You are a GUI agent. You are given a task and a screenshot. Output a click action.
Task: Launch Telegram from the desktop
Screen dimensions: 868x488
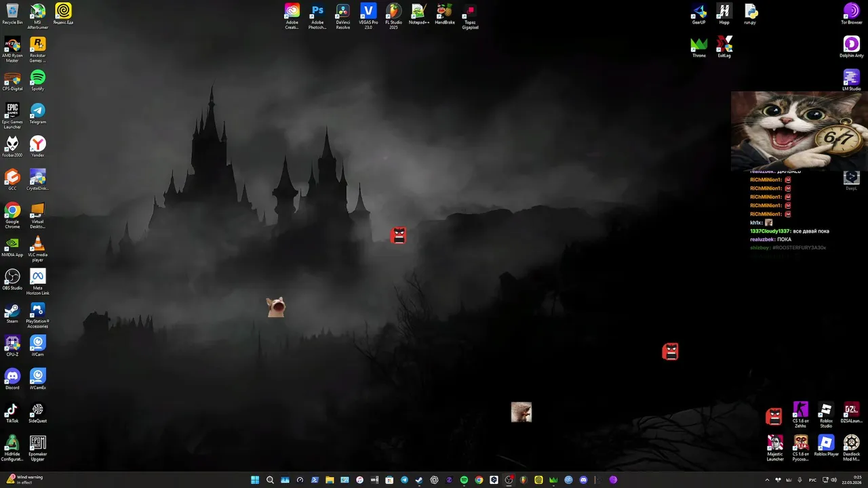(38, 113)
